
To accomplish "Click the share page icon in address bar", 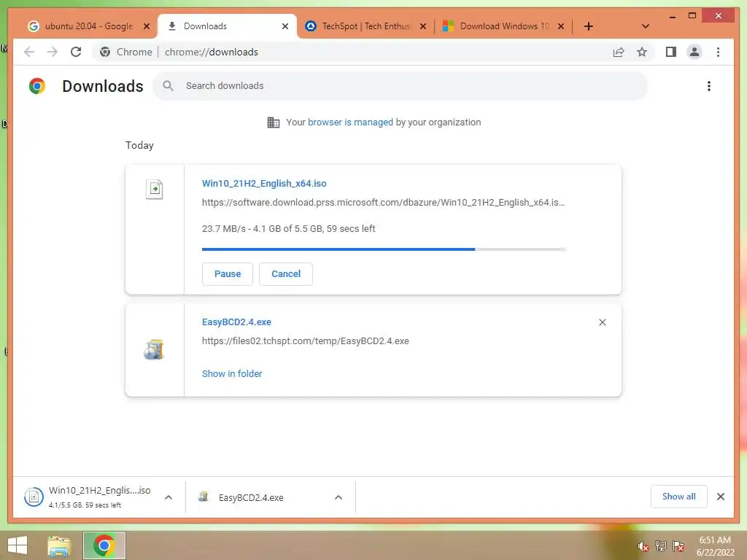I will pyautogui.click(x=619, y=52).
